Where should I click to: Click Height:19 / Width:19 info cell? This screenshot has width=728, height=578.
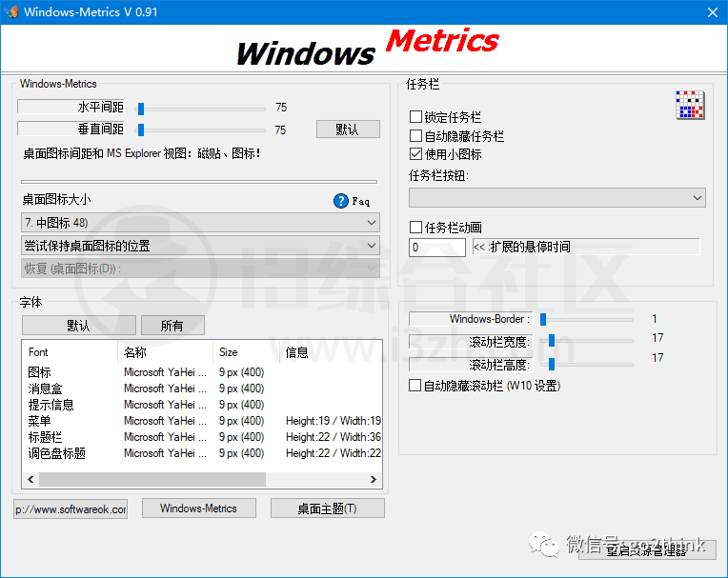tap(333, 421)
